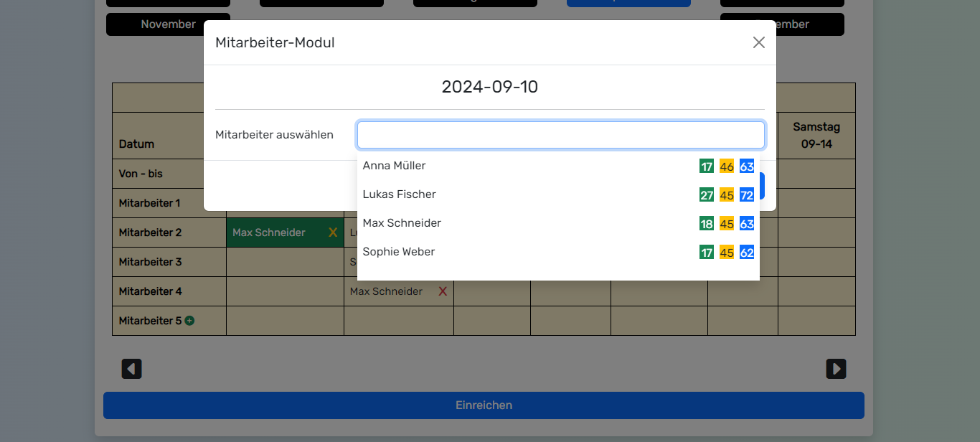Screen dimensions: 980x442
Task: Click the green plus icon next to Mitarbeiter 5
Action: click(189, 321)
